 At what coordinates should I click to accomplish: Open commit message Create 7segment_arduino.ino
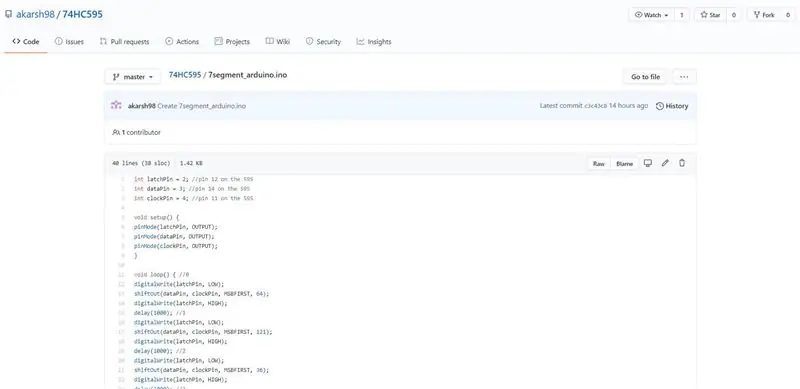tap(202, 106)
